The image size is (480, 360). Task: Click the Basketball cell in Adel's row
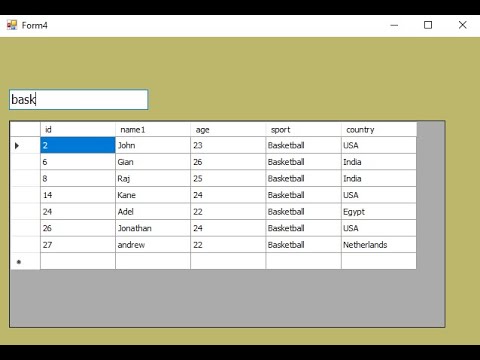(x=304, y=212)
